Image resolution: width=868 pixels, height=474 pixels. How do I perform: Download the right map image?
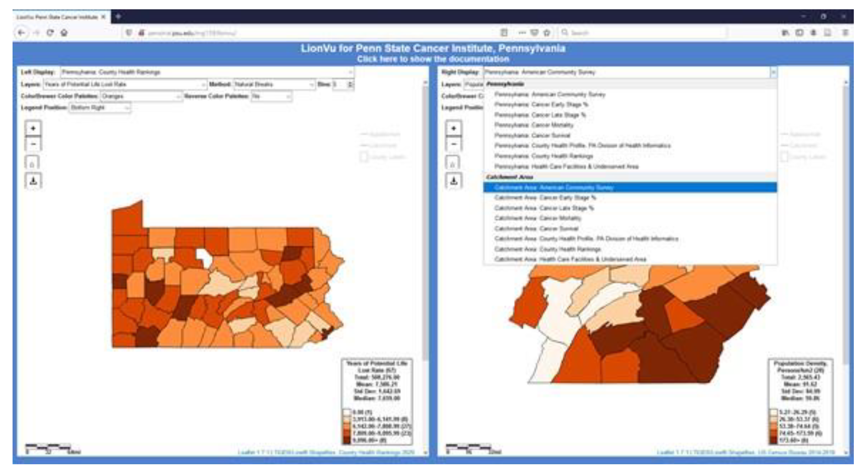454,181
